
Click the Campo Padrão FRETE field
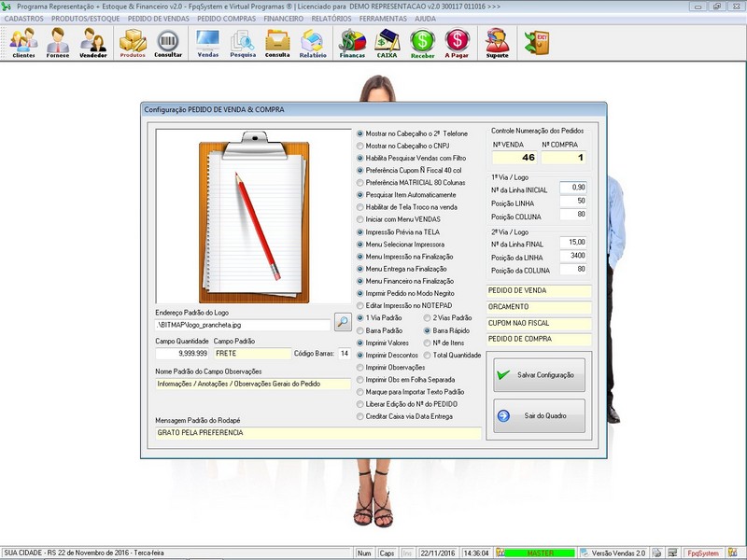click(252, 354)
